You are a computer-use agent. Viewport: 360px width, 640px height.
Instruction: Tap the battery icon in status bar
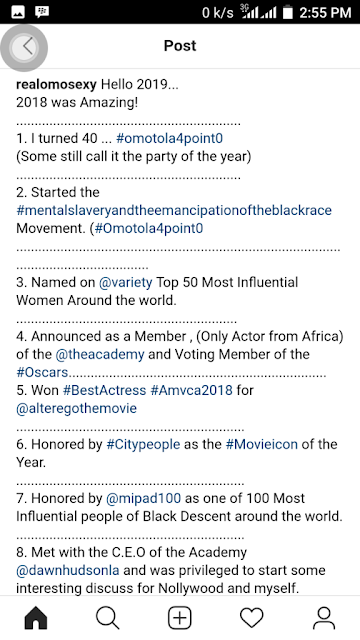[x=288, y=12]
